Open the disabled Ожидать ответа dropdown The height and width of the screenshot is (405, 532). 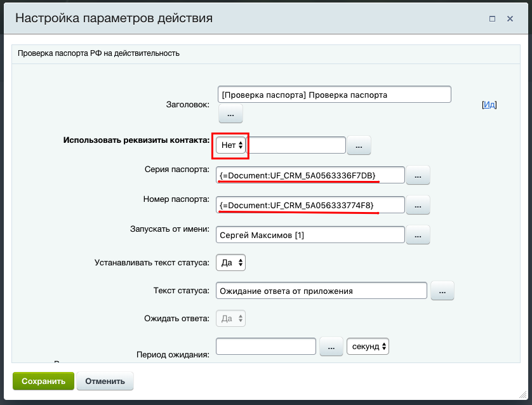coord(230,319)
